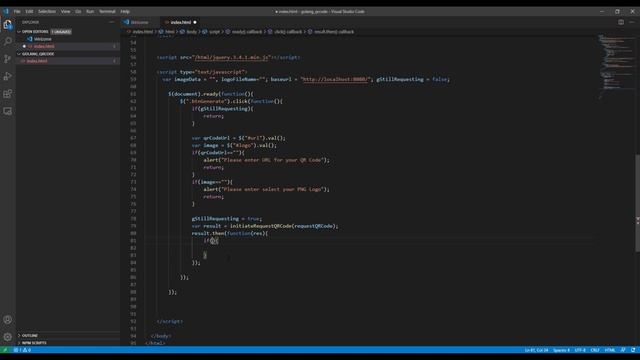Click the Spaces: 4 indentation setting
Screen dimensions: 640x360
coord(561,350)
